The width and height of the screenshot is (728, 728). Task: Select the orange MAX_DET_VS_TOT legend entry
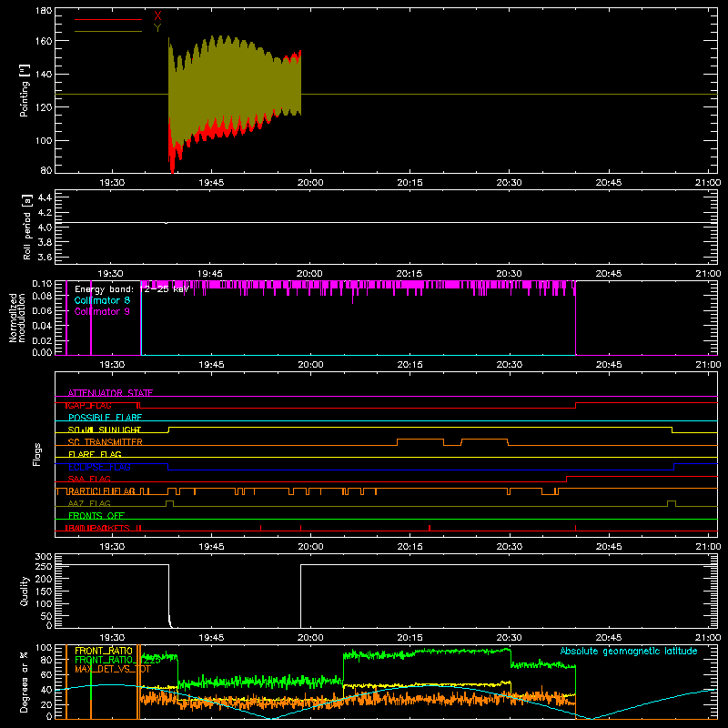pos(113,669)
